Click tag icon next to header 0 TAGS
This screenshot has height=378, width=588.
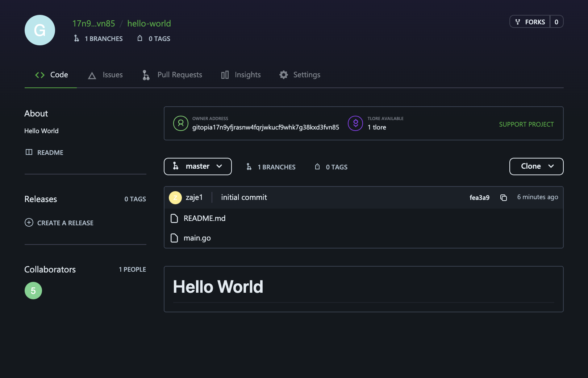(140, 38)
